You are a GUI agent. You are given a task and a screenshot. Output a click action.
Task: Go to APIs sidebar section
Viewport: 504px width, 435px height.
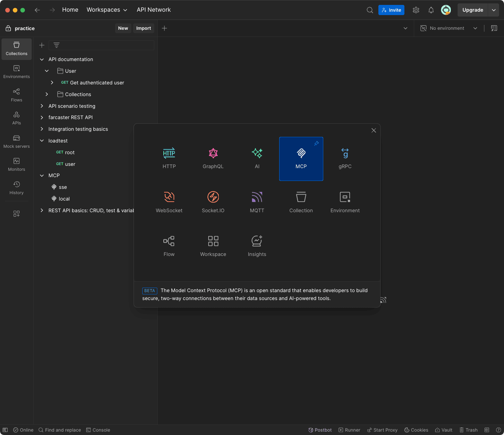[x=17, y=118]
